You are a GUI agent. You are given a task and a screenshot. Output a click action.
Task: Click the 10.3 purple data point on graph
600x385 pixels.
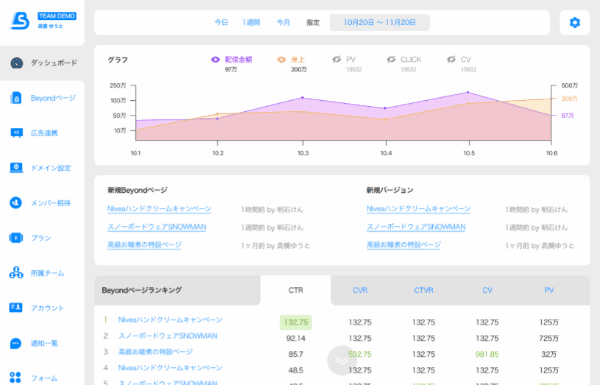pyautogui.click(x=303, y=98)
